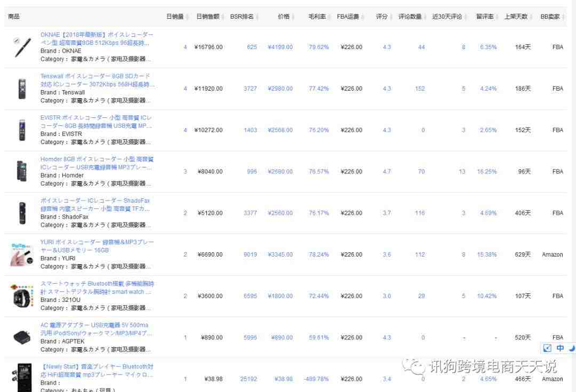Click BSR rank 1403 in the EVISTR row
This screenshot has height=392, width=576.
[250, 130]
